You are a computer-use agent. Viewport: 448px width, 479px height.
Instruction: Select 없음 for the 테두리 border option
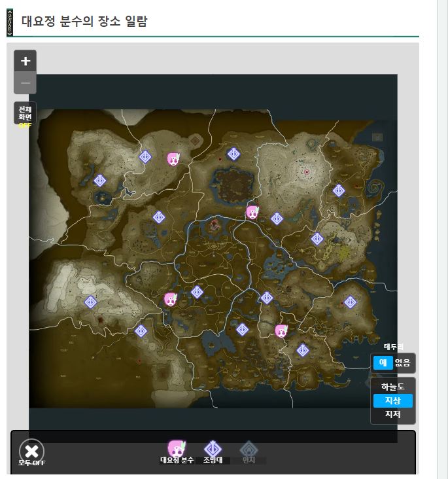[402, 363]
